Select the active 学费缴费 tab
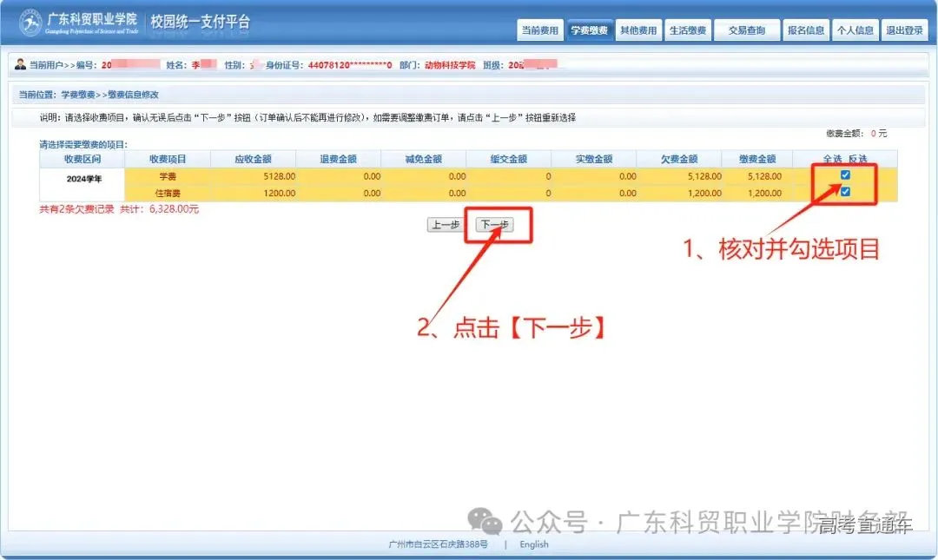The image size is (938, 560). point(589,29)
